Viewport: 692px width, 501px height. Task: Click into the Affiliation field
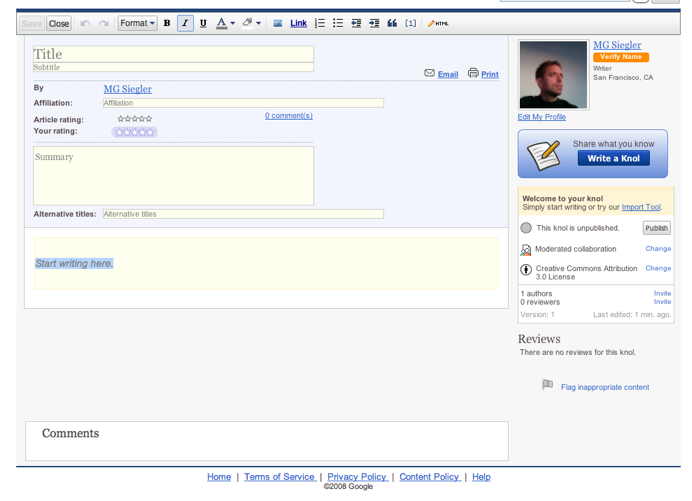[243, 103]
